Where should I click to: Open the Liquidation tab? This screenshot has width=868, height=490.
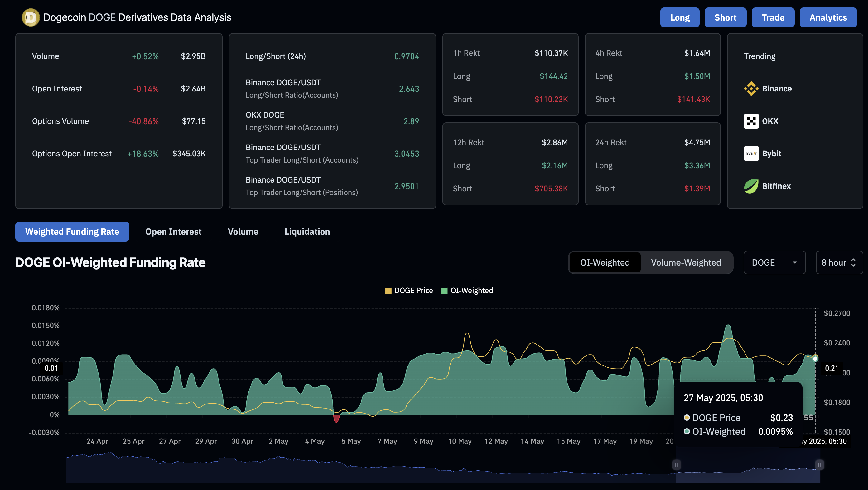click(307, 232)
